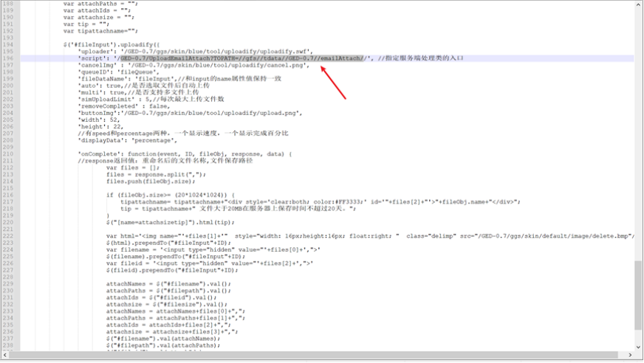Viewport: 644px width, 363px height.
Task: Click the $(html).prependTo line
Action: tap(169, 243)
